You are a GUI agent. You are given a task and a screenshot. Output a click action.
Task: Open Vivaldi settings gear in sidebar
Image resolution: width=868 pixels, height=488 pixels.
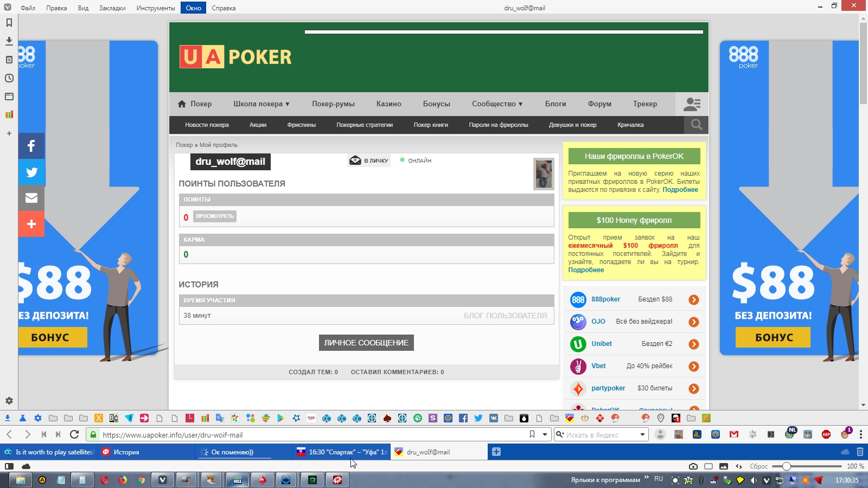tap(9, 401)
